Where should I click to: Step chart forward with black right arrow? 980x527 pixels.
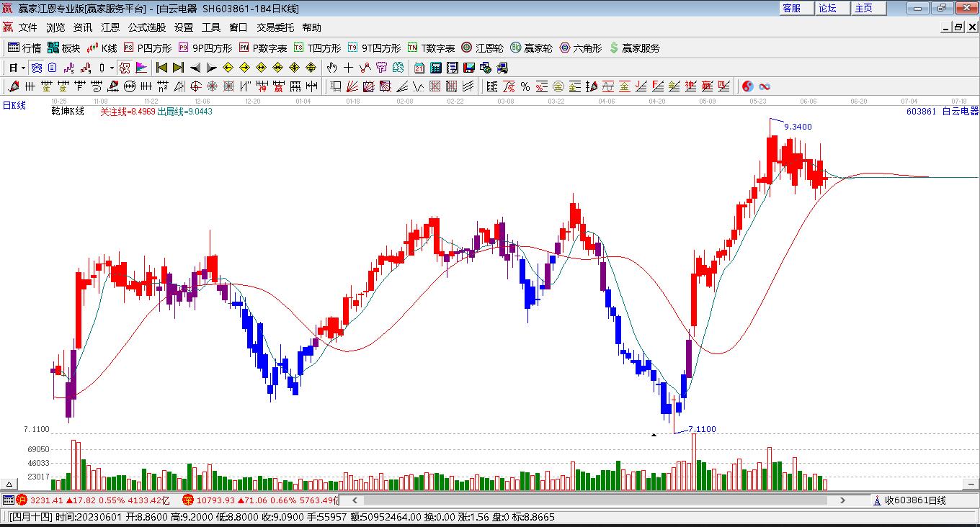click(x=211, y=68)
